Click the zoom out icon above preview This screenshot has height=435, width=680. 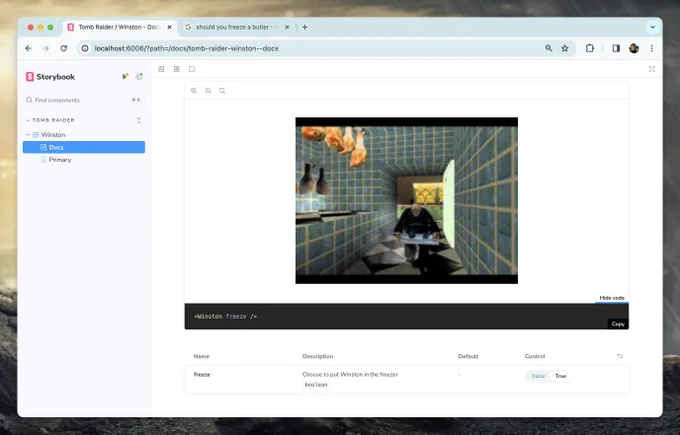click(x=208, y=91)
